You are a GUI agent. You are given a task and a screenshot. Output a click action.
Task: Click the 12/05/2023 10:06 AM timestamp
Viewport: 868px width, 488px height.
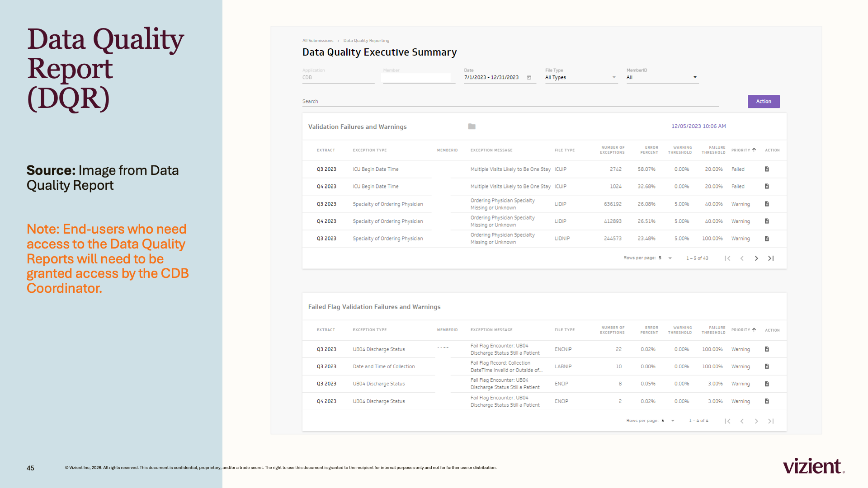698,127
